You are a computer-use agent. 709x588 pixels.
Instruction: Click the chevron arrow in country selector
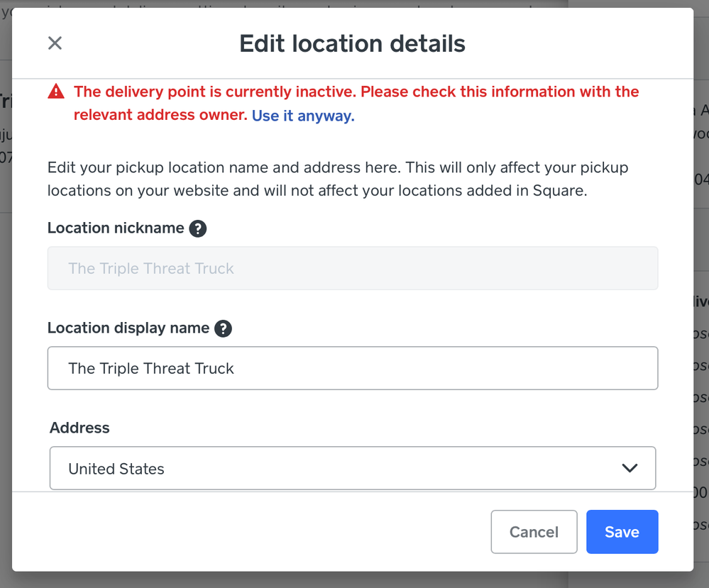pos(629,468)
